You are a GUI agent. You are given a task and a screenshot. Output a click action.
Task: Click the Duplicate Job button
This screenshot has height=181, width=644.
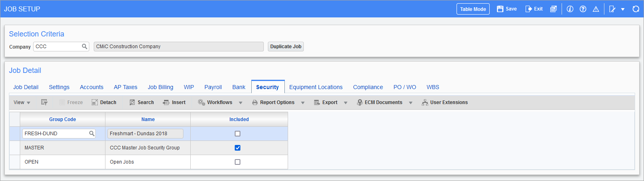coord(286,47)
